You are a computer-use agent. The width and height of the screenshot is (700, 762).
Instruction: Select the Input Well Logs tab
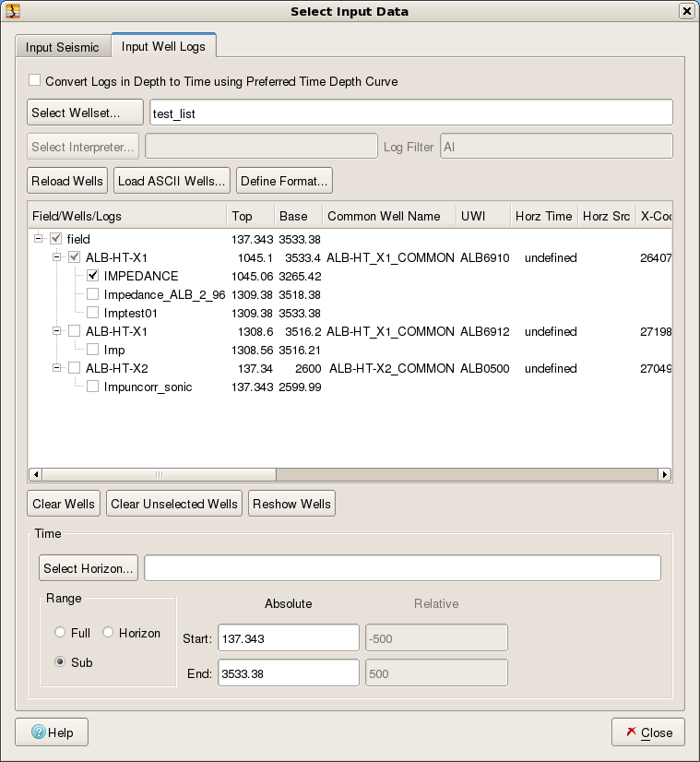(164, 46)
